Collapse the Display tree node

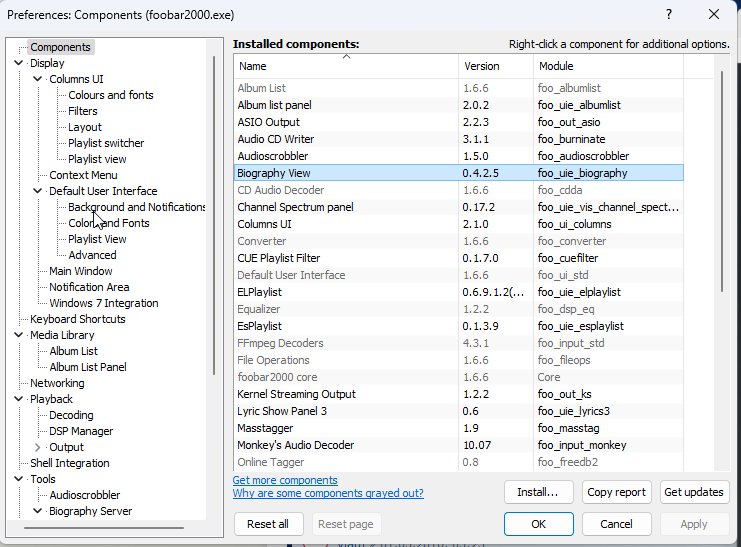tap(19, 63)
